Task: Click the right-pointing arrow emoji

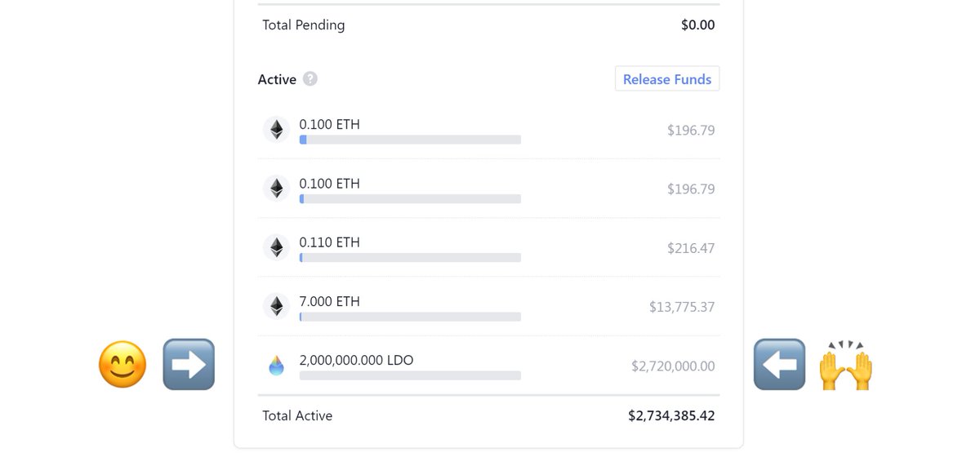Action: pyautogui.click(x=189, y=364)
